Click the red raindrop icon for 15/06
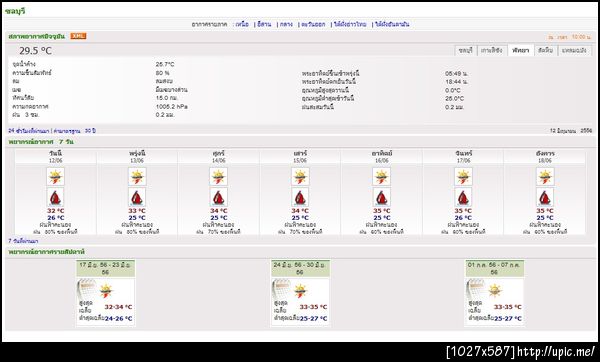 pyautogui.click(x=300, y=197)
